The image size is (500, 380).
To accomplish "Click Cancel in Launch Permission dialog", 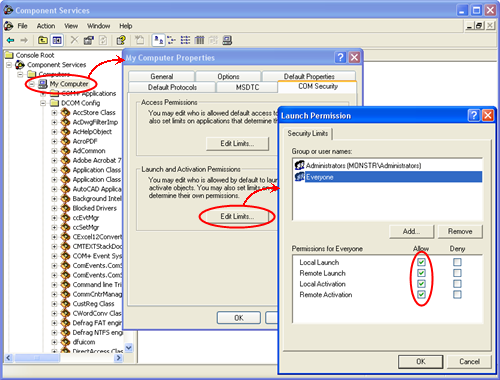I will (x=469, y=361).
